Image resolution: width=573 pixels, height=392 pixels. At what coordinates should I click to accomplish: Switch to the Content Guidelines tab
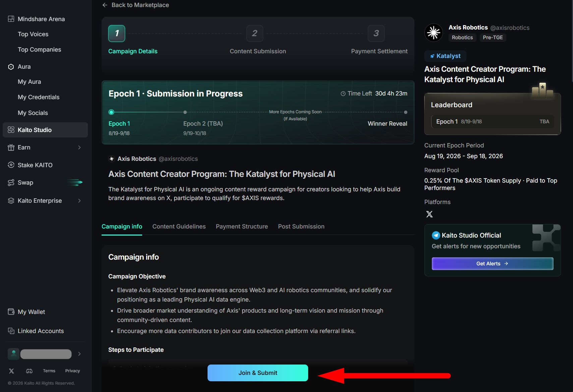(x=179, y=226)
